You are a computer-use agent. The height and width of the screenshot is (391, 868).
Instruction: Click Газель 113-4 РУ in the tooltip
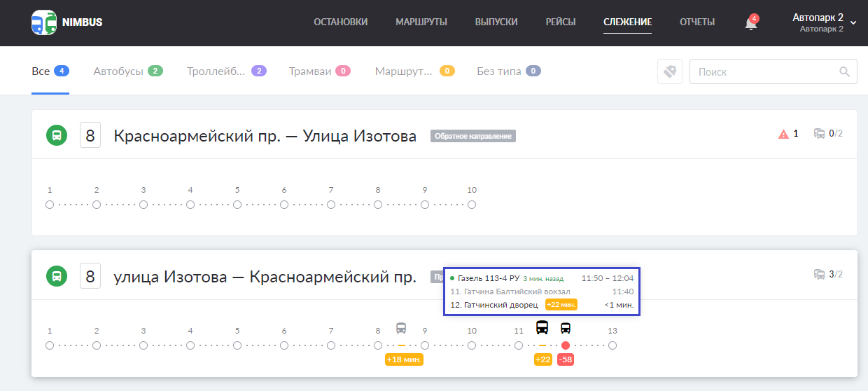coord(489,278)
